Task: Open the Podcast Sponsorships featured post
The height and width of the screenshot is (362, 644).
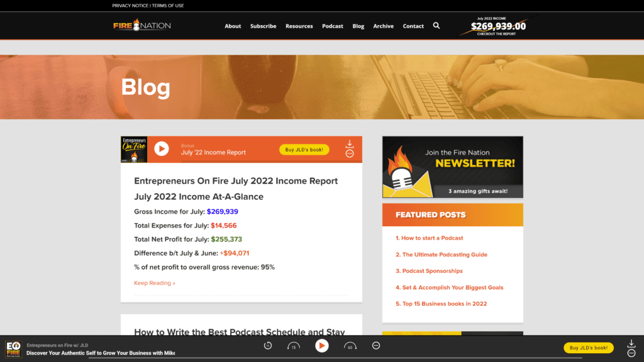Action: tap(429, 271)
